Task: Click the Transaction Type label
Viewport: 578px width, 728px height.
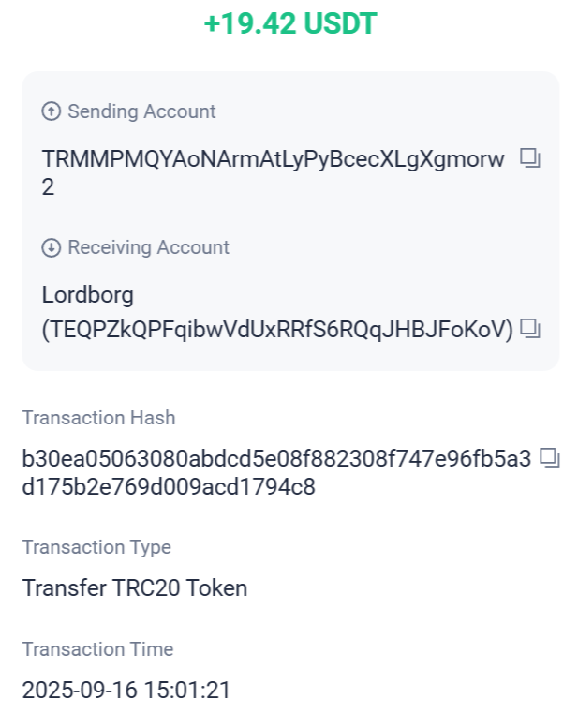Action: click(x=96, y=547)
